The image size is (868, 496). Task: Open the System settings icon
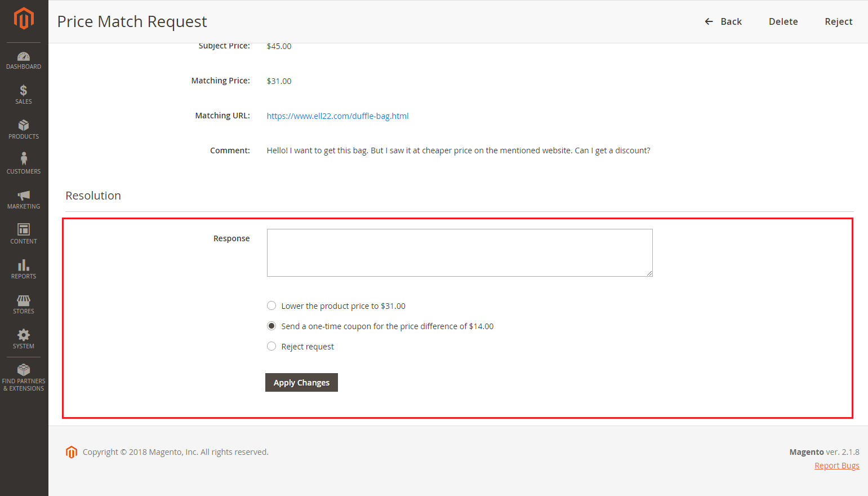tap(24, 339)
